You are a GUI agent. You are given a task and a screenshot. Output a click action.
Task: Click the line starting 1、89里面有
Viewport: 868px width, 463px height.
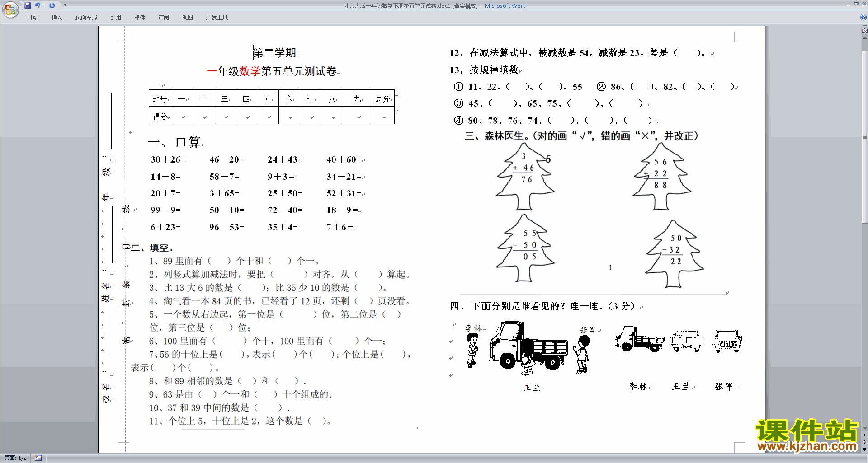234,261
